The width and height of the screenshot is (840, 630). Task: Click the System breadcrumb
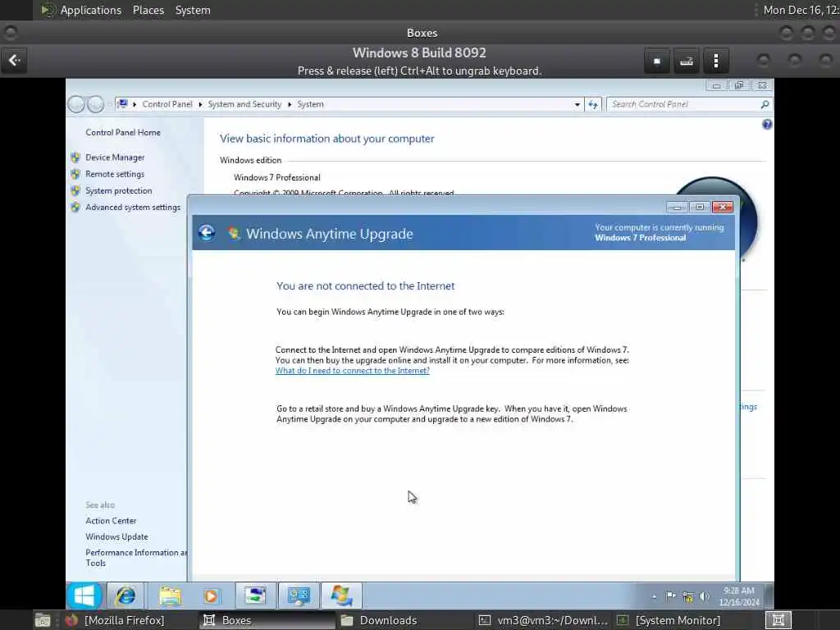click(310, 104)
